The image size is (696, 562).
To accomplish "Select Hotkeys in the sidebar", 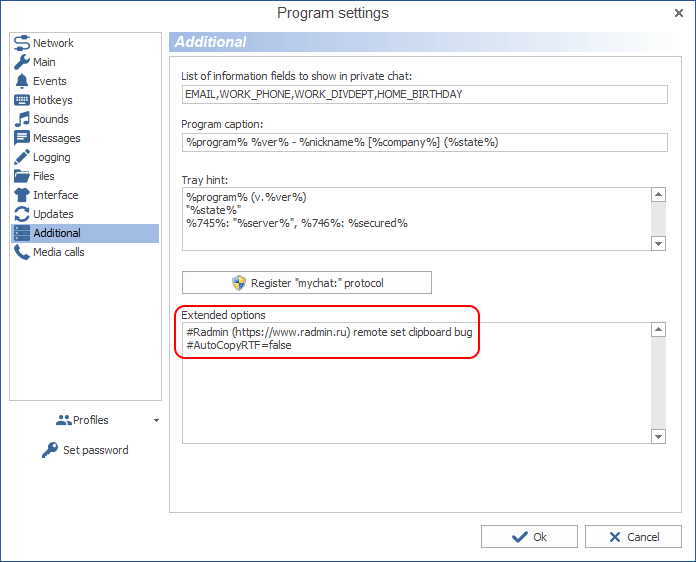I will pyautogui.click(x=53, y=100).
